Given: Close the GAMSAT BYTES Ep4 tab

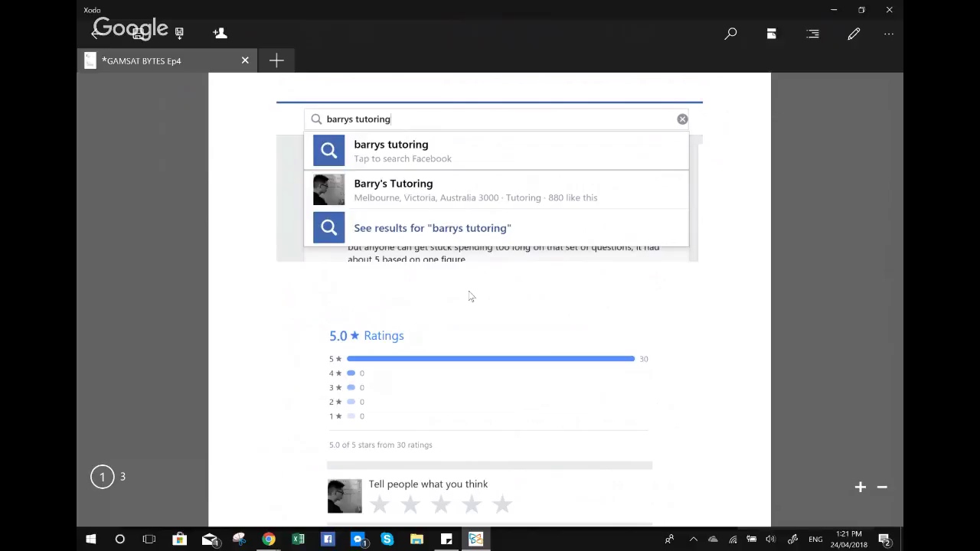Looking at the screenshot, I should point(245,60).
